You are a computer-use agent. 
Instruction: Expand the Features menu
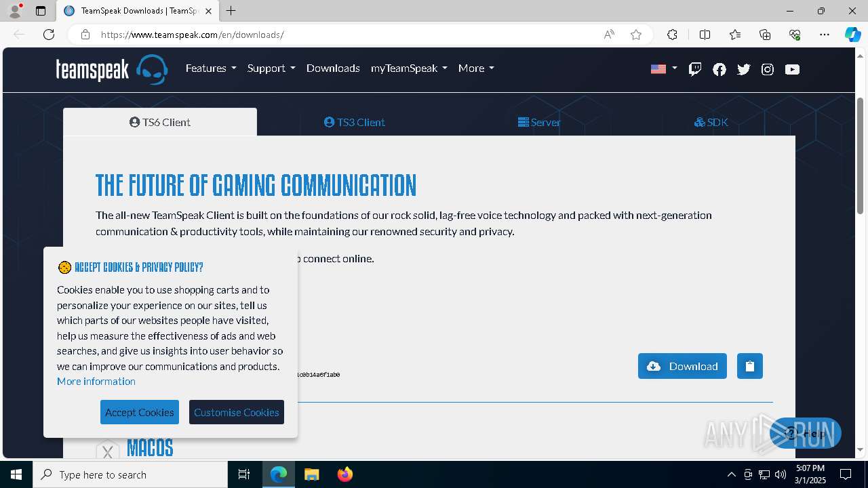click(x=211, y=68)
